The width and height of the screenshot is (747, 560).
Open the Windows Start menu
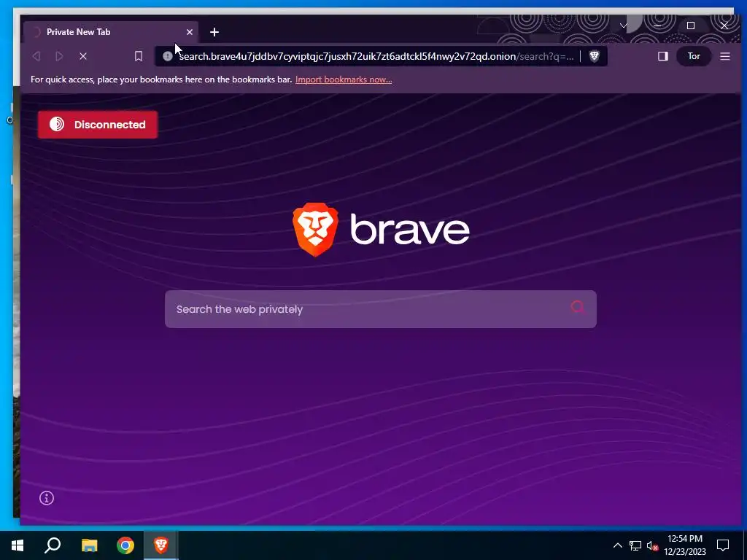[18, 545]
